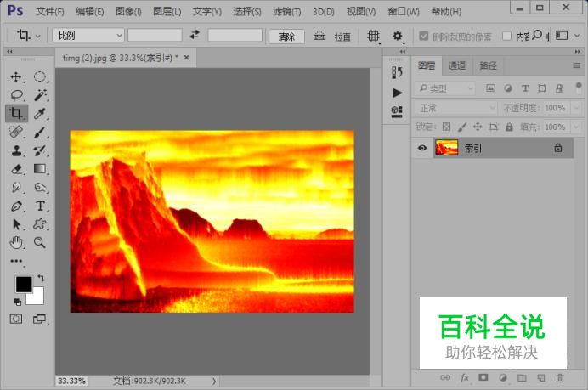
Task: Reset default foreground and background colors
Action: (18, 302)
